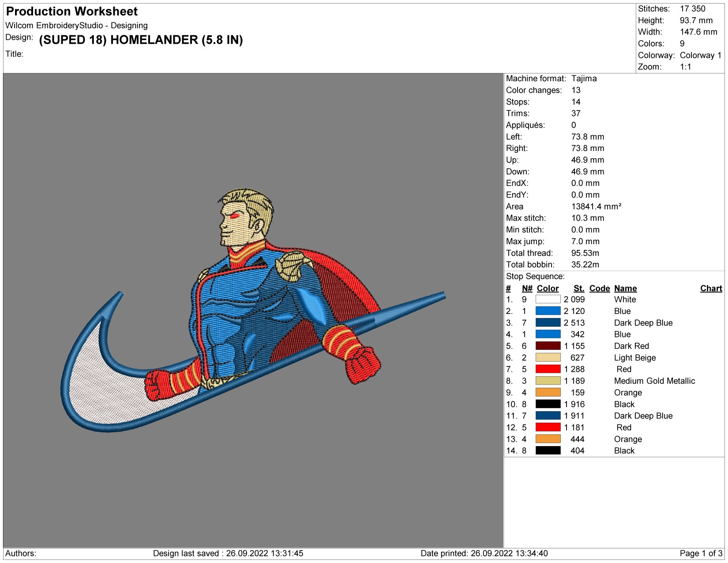Click the max stitch value '10.3 mm'
Image resolution: width=728 pixels, height=563 pixels.
tap(588, 218)
